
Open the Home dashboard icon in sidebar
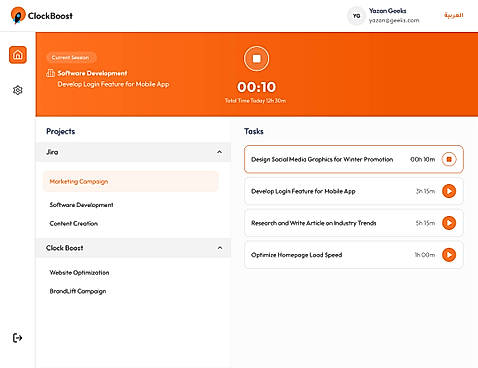pyautogui.click(x=18, y=55)
